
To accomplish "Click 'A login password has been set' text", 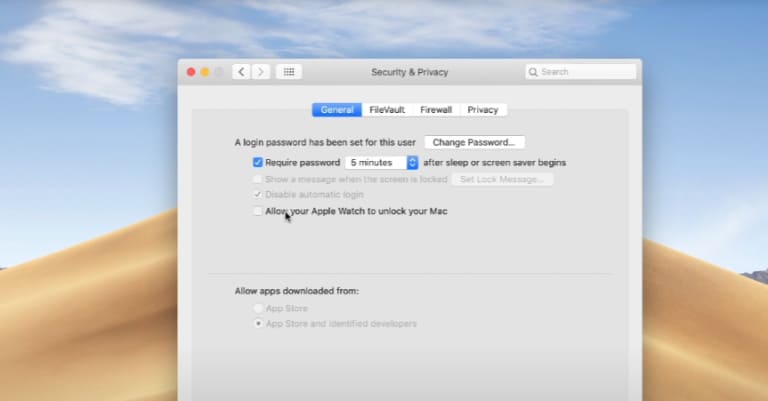I will (325, 142).
